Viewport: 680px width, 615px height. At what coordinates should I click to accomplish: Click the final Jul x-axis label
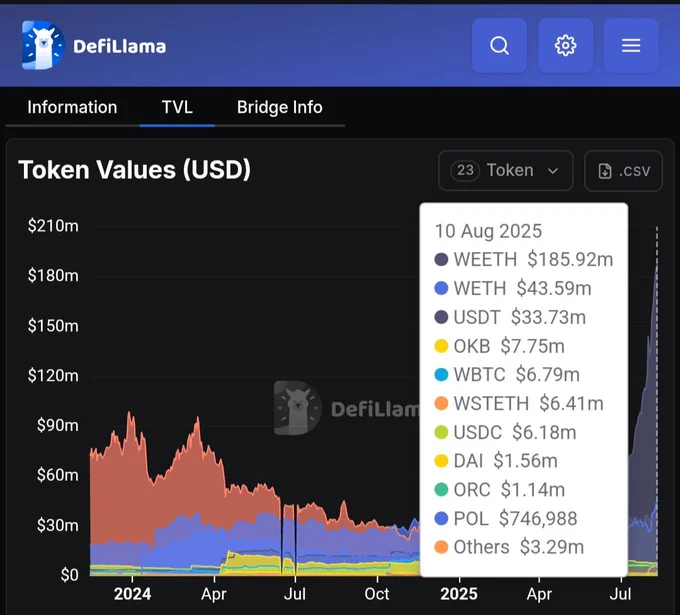tap(620, 594)
